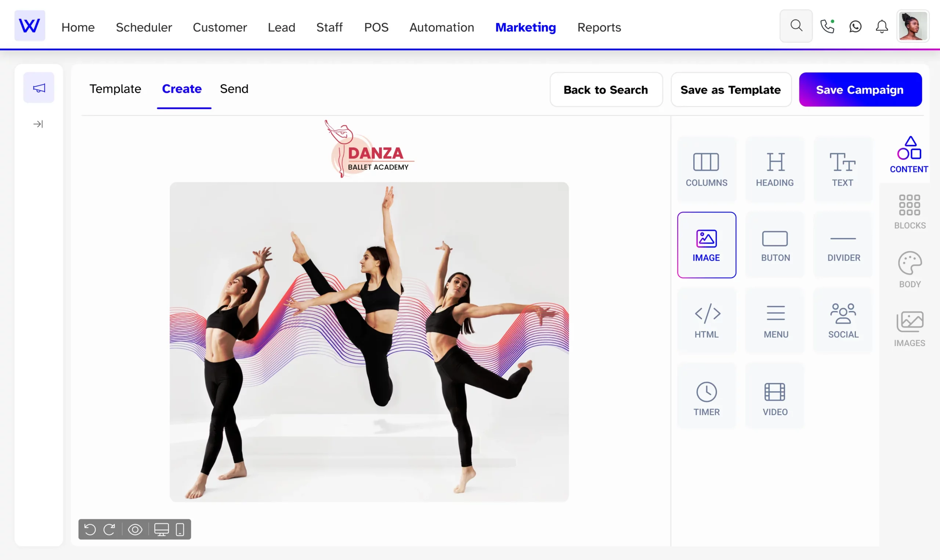Collapse the sidebar with the arrow

[x=38, y=124]
